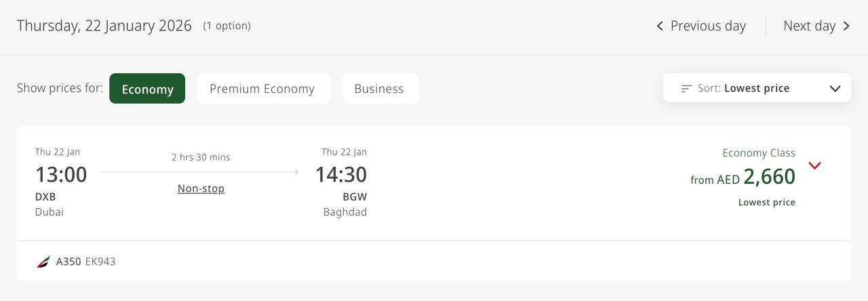The width and height of the screenshot is (868, 301).
Task: Open the Non-stop flight details link
Action: tap(201, 188)
